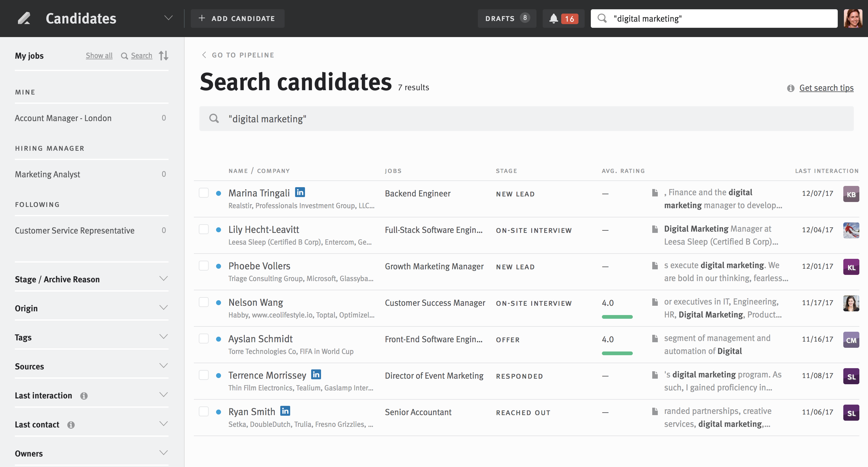Select Account Manager - London job
Viewport: 868px width, 467px height.
(63, 118)
